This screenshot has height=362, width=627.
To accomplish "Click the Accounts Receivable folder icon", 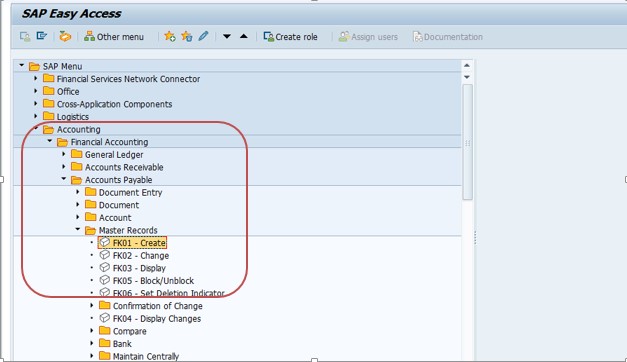I will [76, 166].
